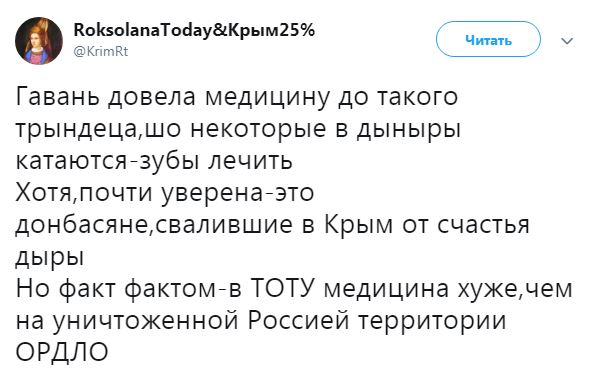
Task: Open the tweet options chevron menu
Action: point(567,40)
